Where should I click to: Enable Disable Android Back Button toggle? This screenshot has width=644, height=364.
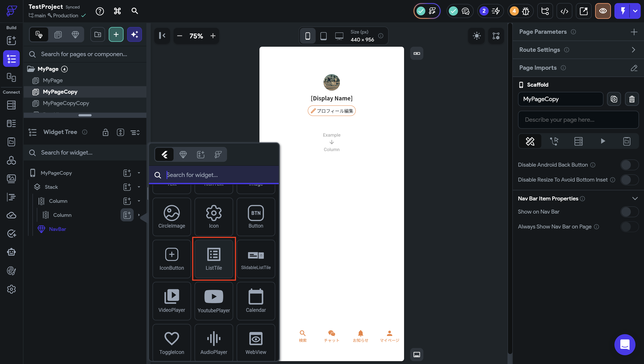(629, 165)
